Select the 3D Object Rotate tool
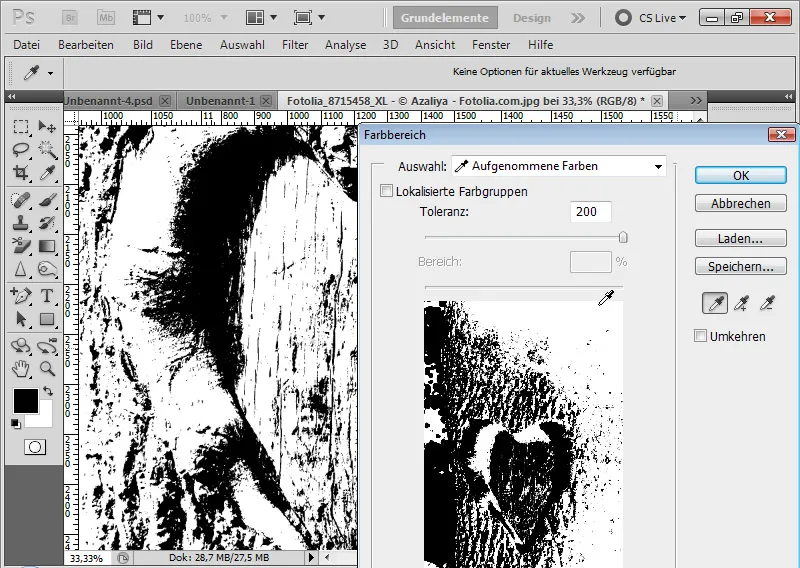The height and width of the screenshot is (568, 800). [x=20, y=345]
